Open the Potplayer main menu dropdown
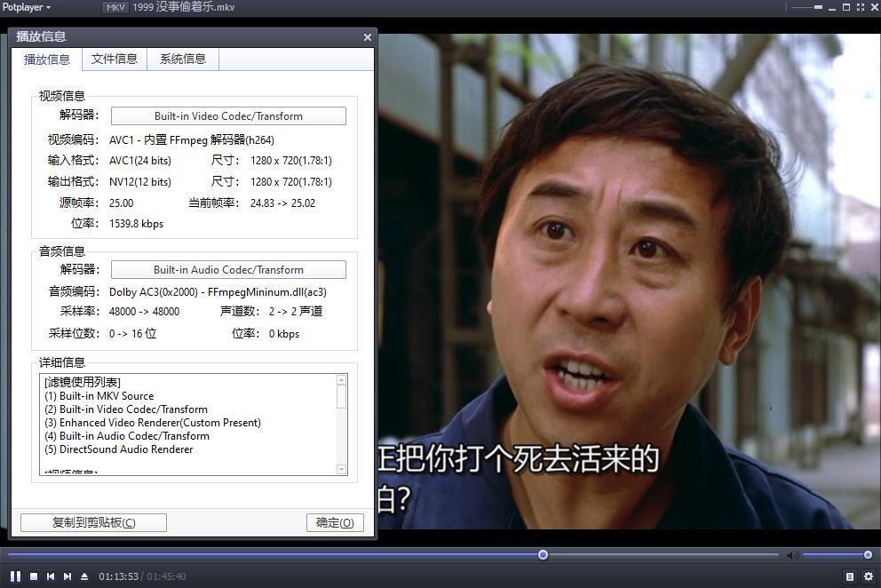The width and height of the screenshot is (881, 588). pos(26,7)
